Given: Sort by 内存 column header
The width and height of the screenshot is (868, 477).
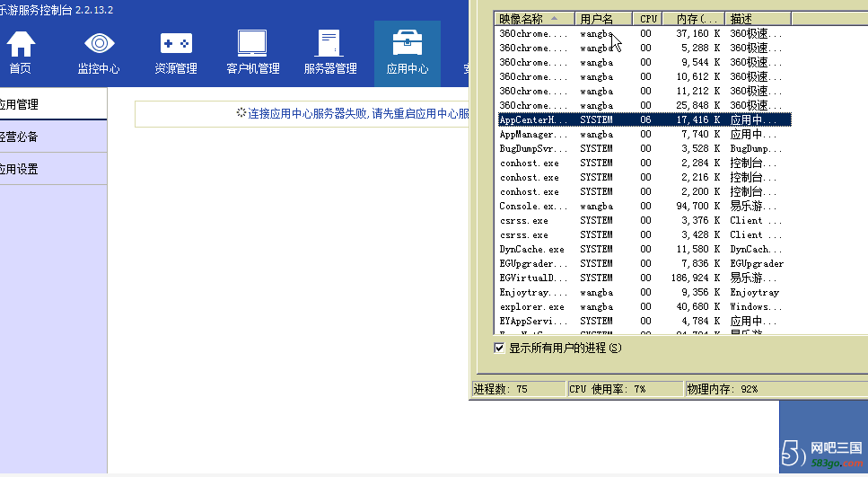Looking at the screenshot, I should point(694,19).
